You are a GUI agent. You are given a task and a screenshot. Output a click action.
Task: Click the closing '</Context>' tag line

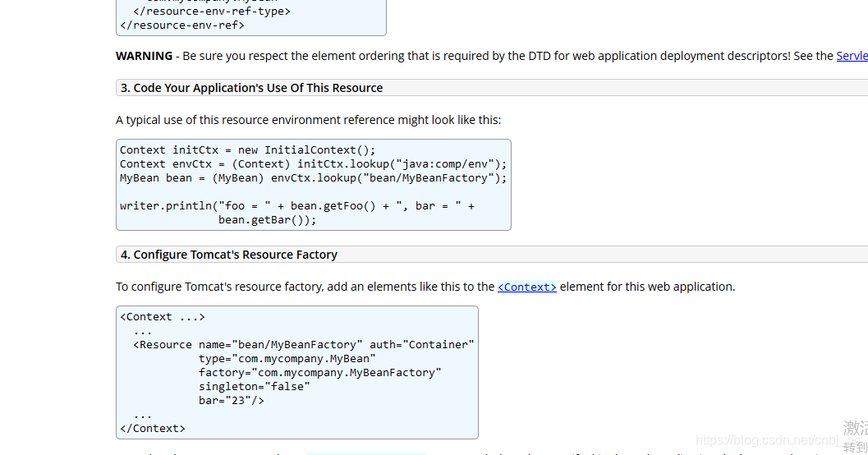click(152, 429)
